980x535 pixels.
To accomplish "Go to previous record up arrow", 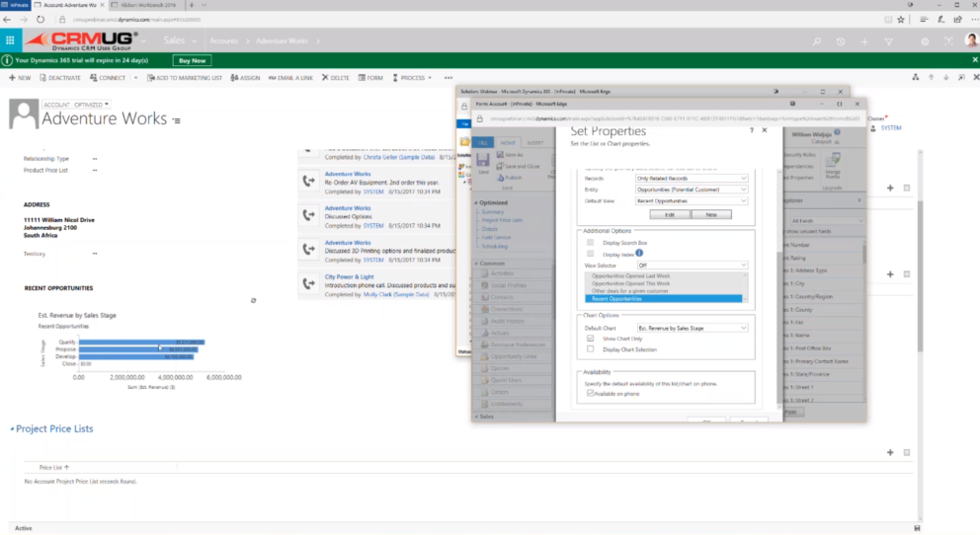I will point(932,77).
